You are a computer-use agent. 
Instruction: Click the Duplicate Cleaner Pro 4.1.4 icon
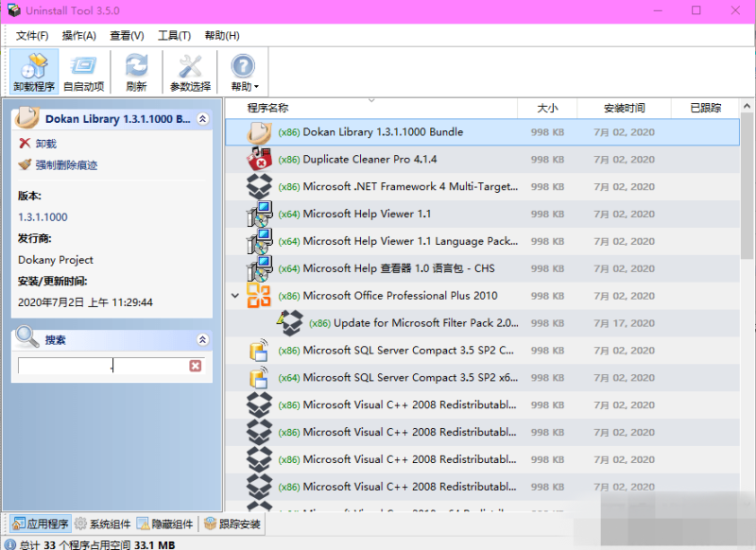(259, 160)
